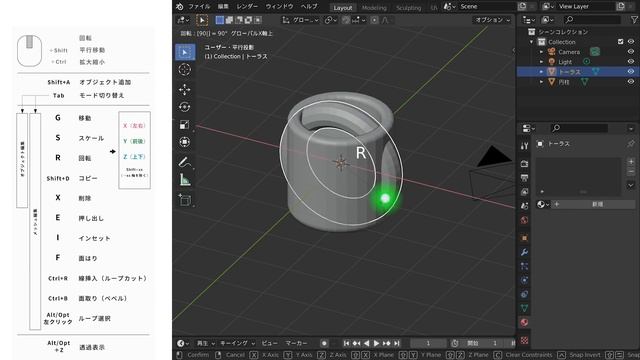Switch to the Modeling workspace tab
Image resolution: width=640 pixels, height=360 pixels.
coord(374,8)
